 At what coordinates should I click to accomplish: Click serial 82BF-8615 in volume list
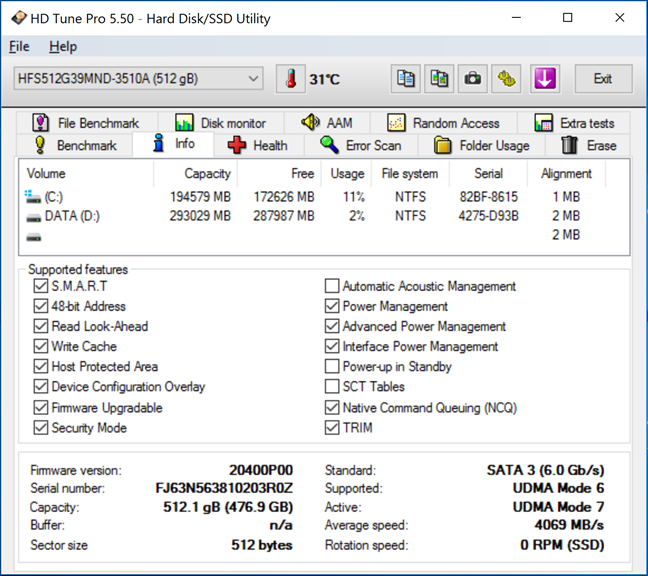(488, 197)
